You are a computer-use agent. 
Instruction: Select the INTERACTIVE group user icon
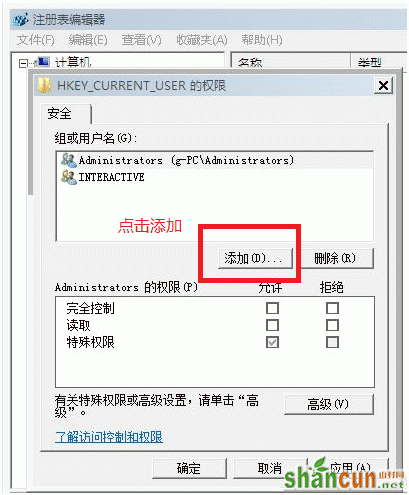[69, 177]
